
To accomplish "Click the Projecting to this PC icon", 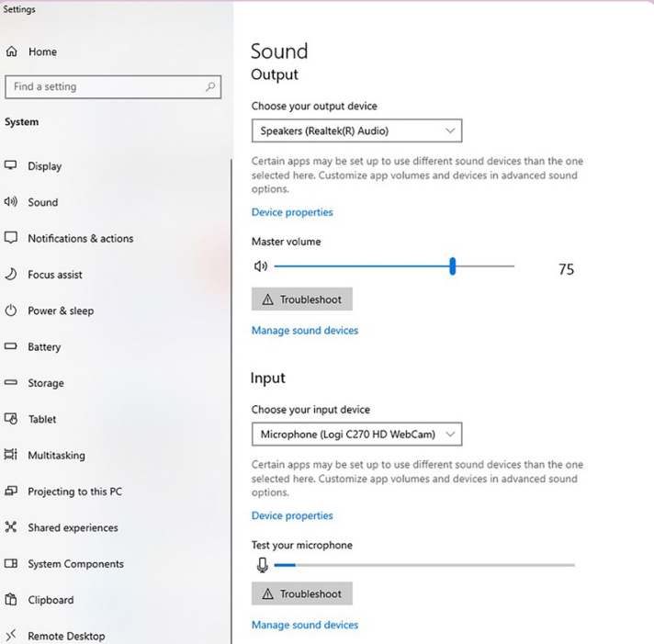I will pos(11,491).
